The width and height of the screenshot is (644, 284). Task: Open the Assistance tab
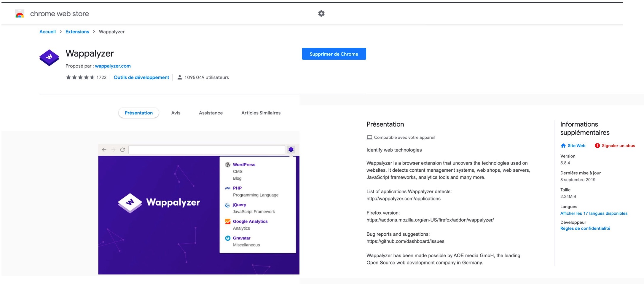(x=211, y=113)
